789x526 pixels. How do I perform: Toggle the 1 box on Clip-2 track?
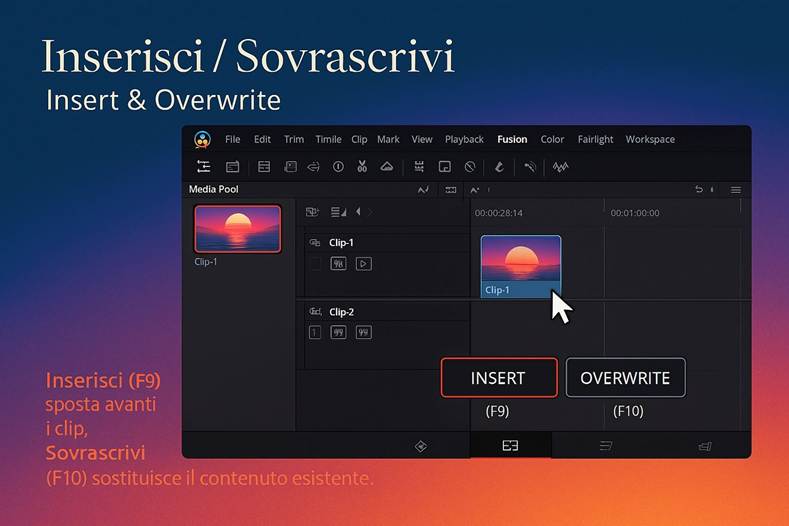click(x=314, y=332)
